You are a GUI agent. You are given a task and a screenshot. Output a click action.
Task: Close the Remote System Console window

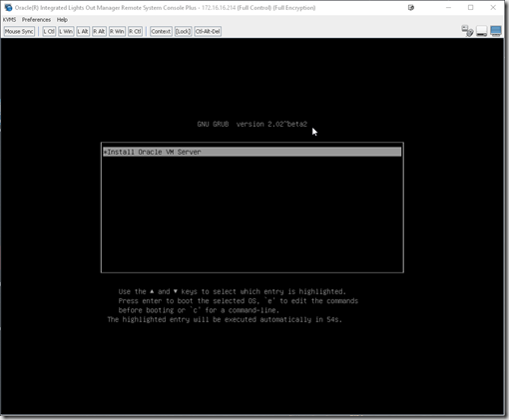(493, 7)
